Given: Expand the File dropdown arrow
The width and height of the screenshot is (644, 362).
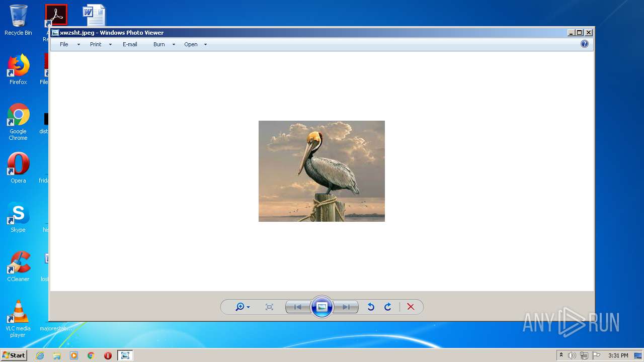Looking at the screenshot, I should (x=78, y=45).
